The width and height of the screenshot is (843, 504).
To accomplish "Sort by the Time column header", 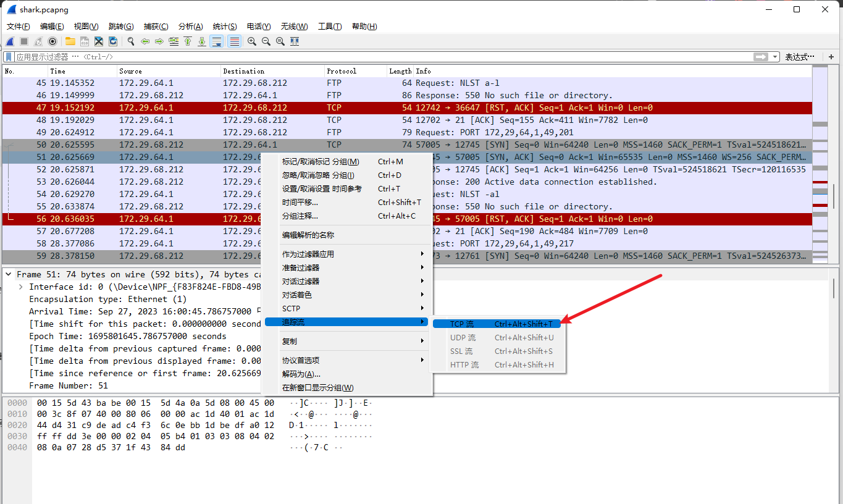I will (82, 71).
